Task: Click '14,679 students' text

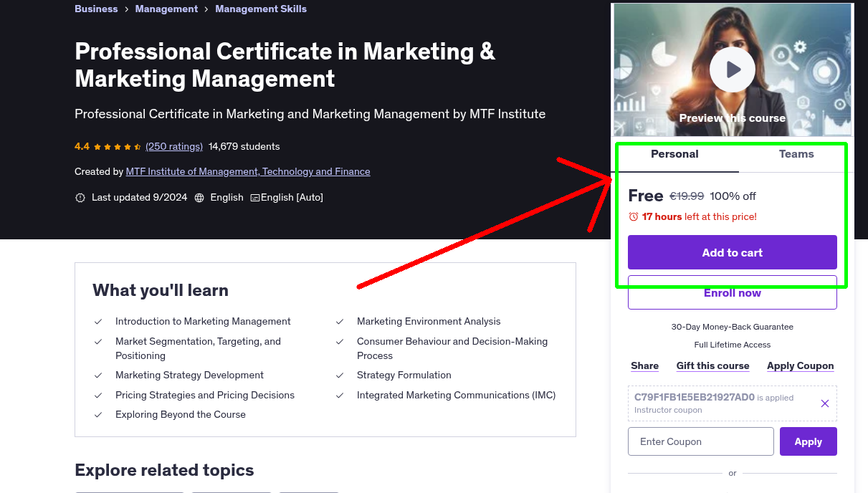Action: pos(244,146)
